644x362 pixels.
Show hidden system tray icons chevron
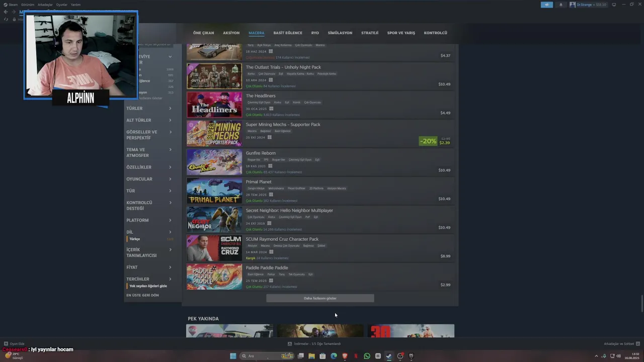pos(596,356)
